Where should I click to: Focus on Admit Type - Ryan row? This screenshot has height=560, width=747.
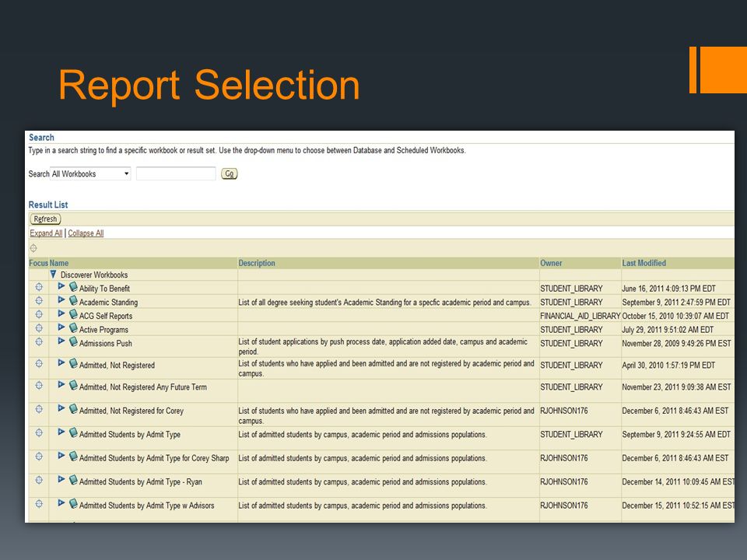coord(39,480)
